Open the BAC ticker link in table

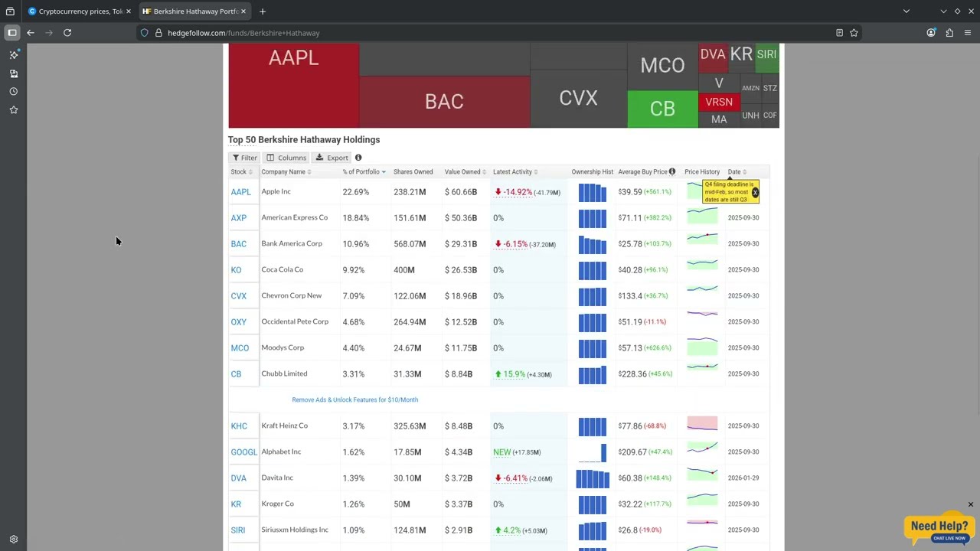click(239, 244)
